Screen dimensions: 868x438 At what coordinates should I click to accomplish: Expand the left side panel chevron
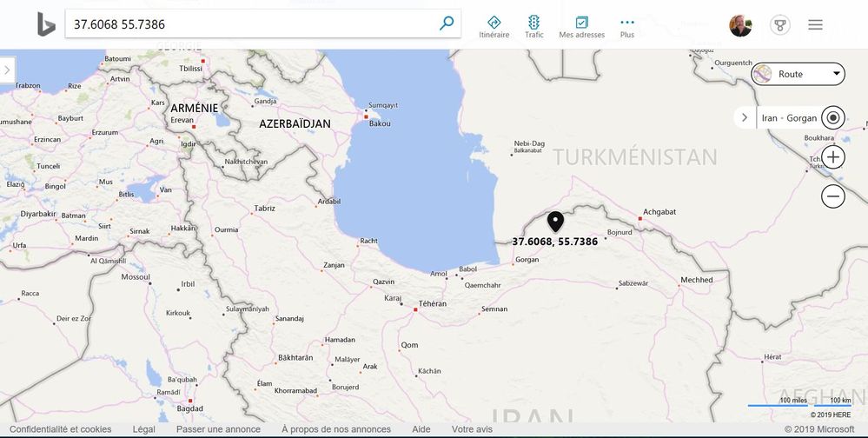pos(7,70)
